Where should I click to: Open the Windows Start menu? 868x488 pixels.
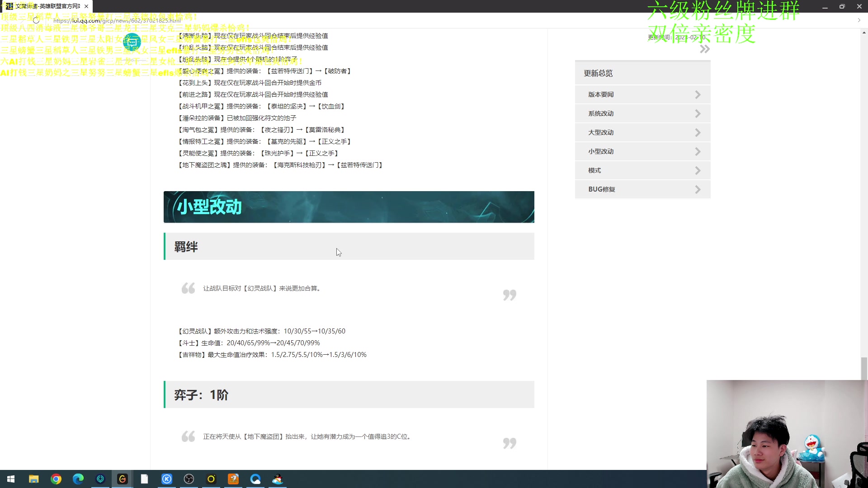(10, 479)
